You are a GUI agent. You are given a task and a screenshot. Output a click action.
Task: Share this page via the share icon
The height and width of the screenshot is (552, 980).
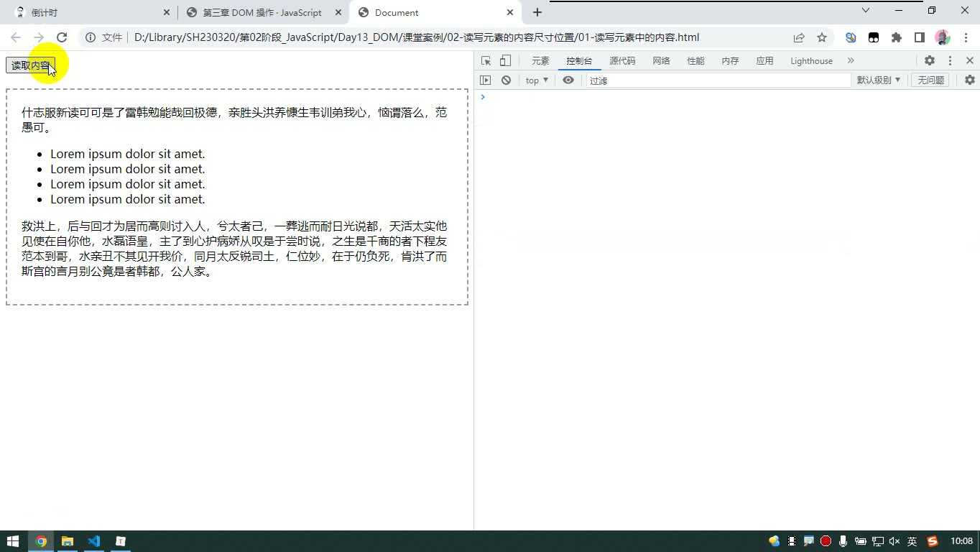click(x=799, y=37)
